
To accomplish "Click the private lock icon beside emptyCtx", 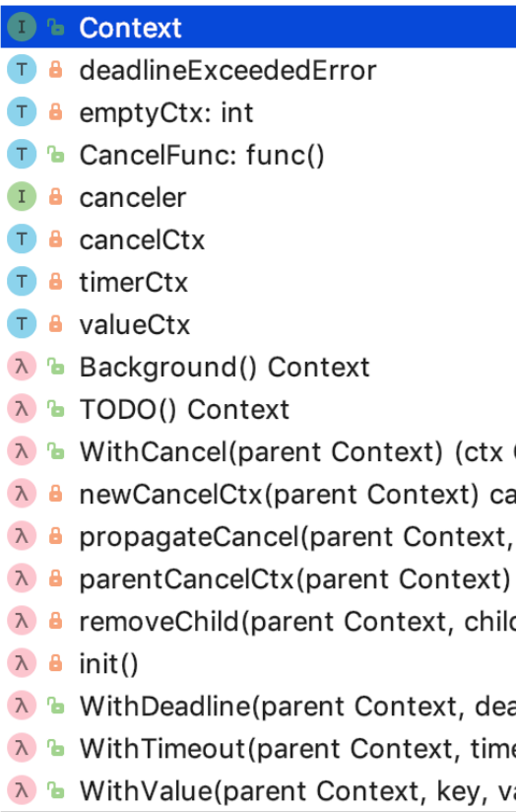I will coord(55,112).
